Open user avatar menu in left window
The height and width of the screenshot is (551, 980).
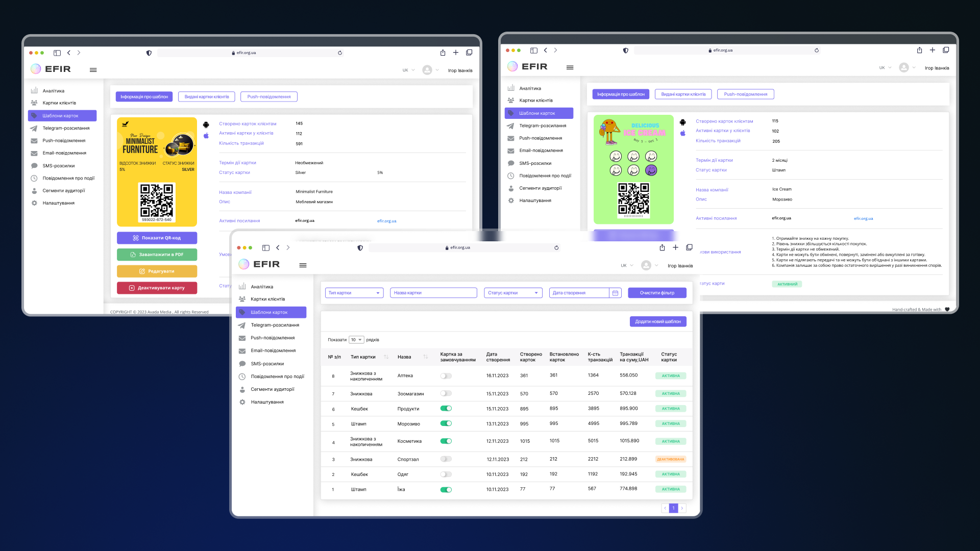coord(430,70)
